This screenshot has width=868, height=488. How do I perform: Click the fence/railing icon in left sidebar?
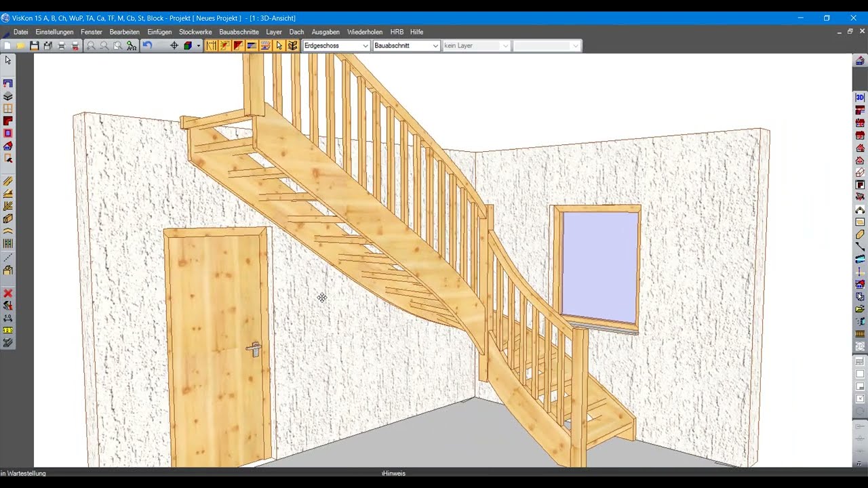[8, 243]
